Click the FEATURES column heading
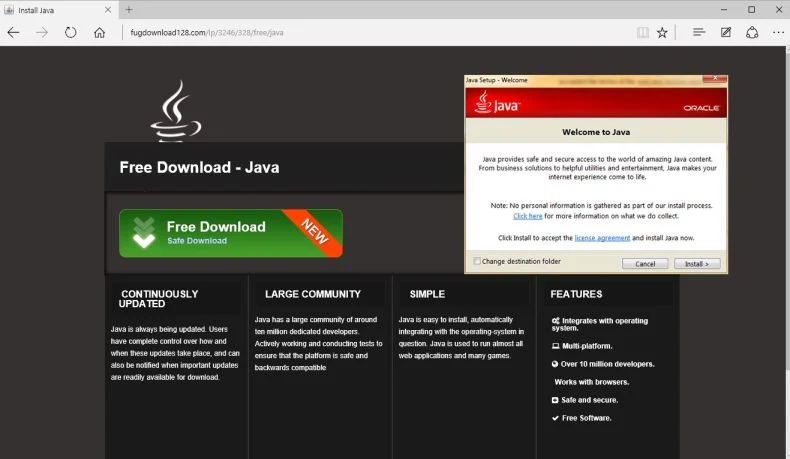The height and width of the screenshot is (459, 790). 576,294
